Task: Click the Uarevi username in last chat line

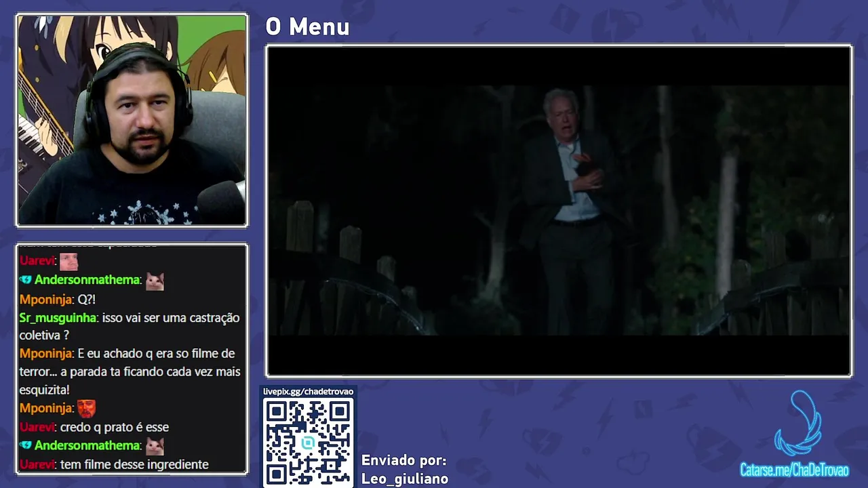Action: pos(37,464)
